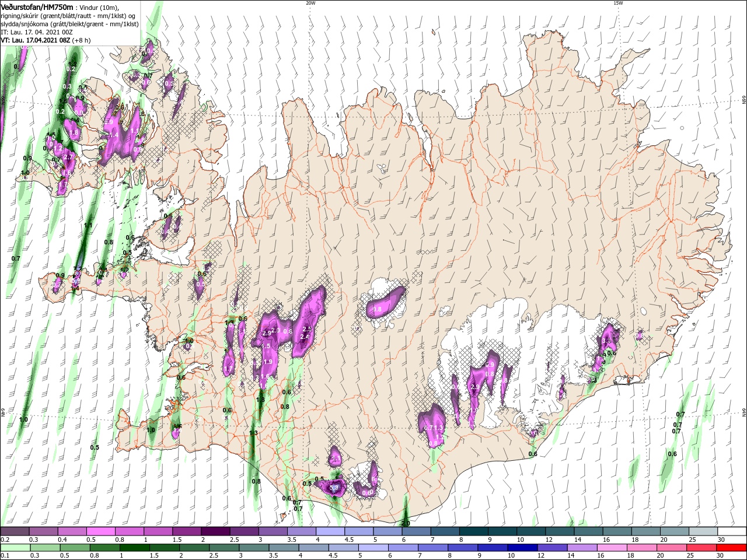The height and width of the screenshot is (560, 747).
Task: Click the magenta 1–1.5 swatch, upper row
Action: tap(158, 531)
